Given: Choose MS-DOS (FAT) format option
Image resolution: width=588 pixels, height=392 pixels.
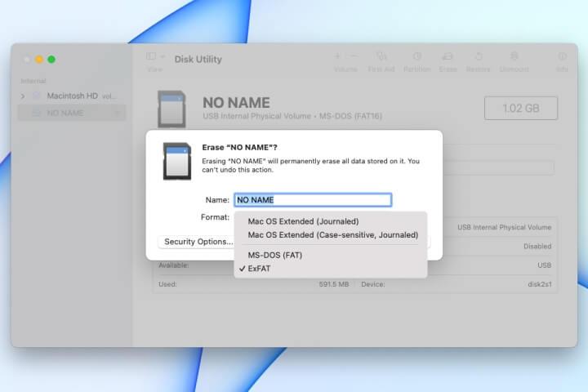Looking at the screenshot, I should point(274,255).
